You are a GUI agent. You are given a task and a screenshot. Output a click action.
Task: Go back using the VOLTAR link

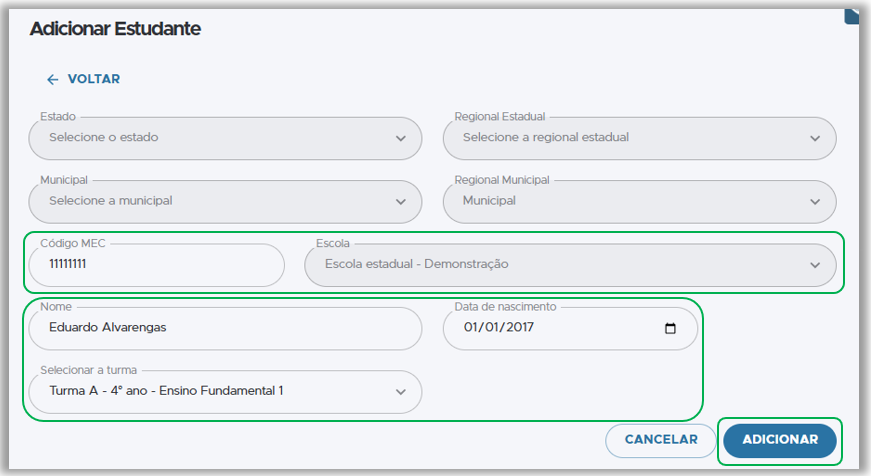pos(93,79)
